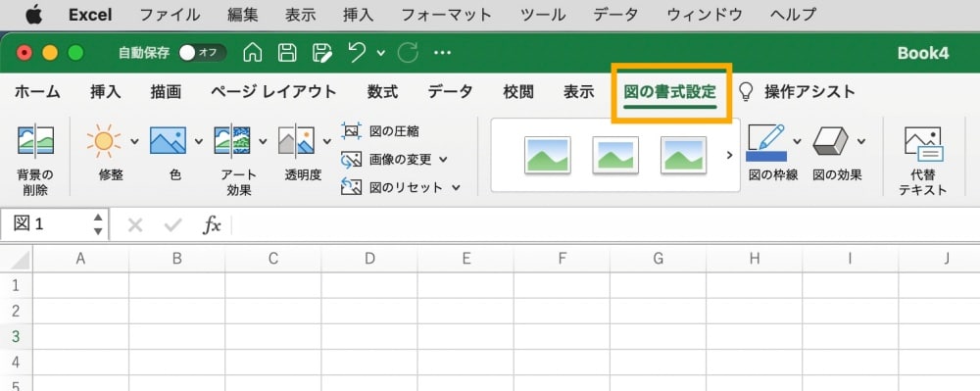980x391 pixels.
Task: Switch to the ホーム tab
Action: pyautogui.click(x=37, y=92)
